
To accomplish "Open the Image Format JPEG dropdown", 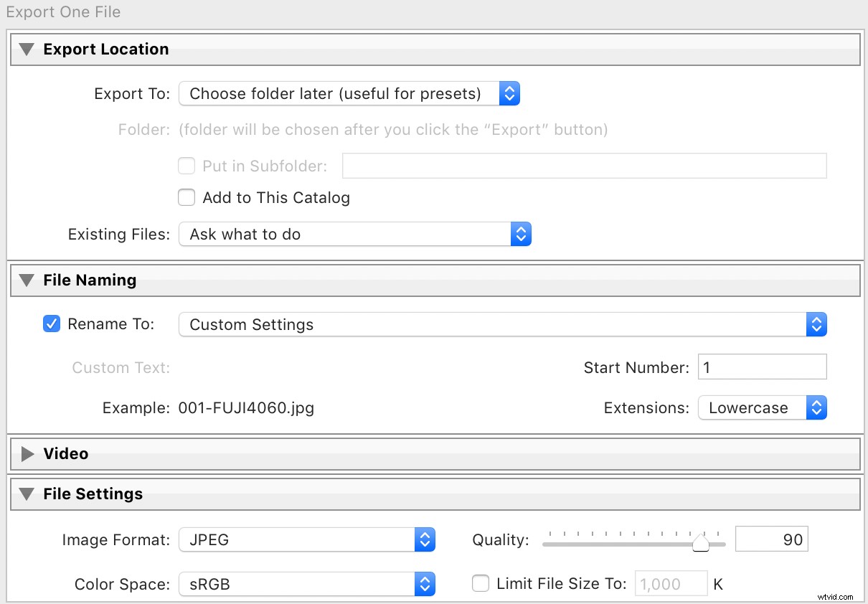I will pos(306,540).
